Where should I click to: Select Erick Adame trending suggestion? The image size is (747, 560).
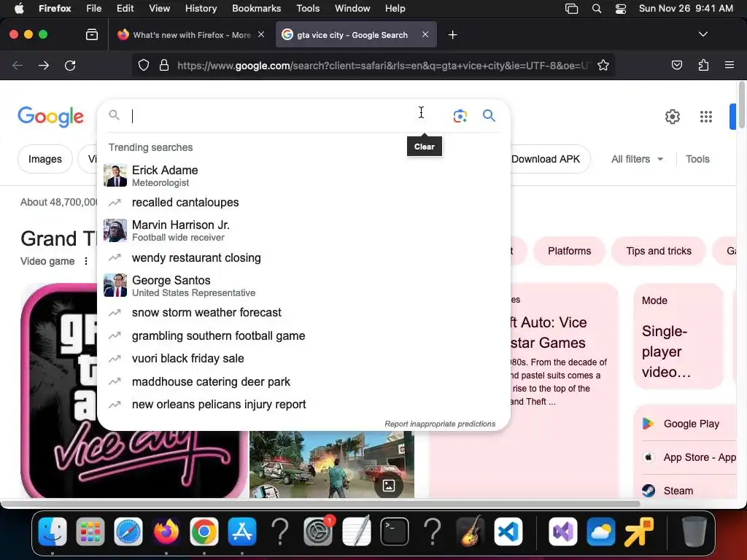(x=303, y=176)
